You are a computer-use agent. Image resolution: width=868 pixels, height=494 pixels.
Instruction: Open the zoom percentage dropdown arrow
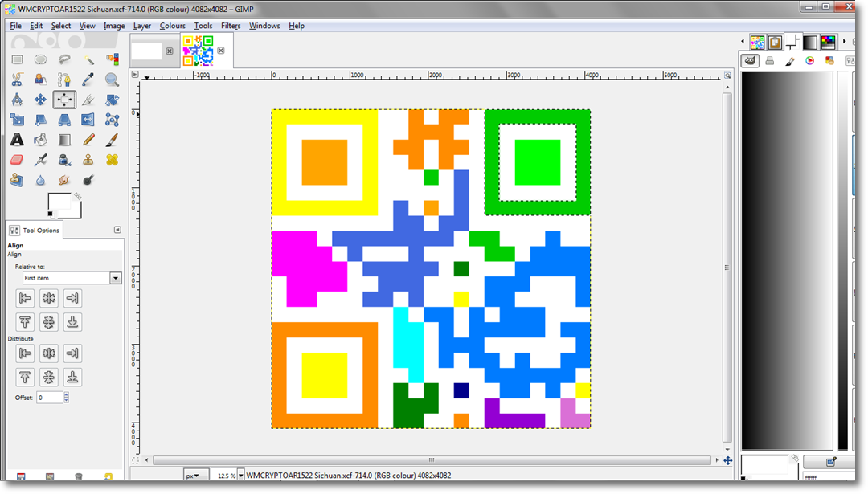[241, 476]
